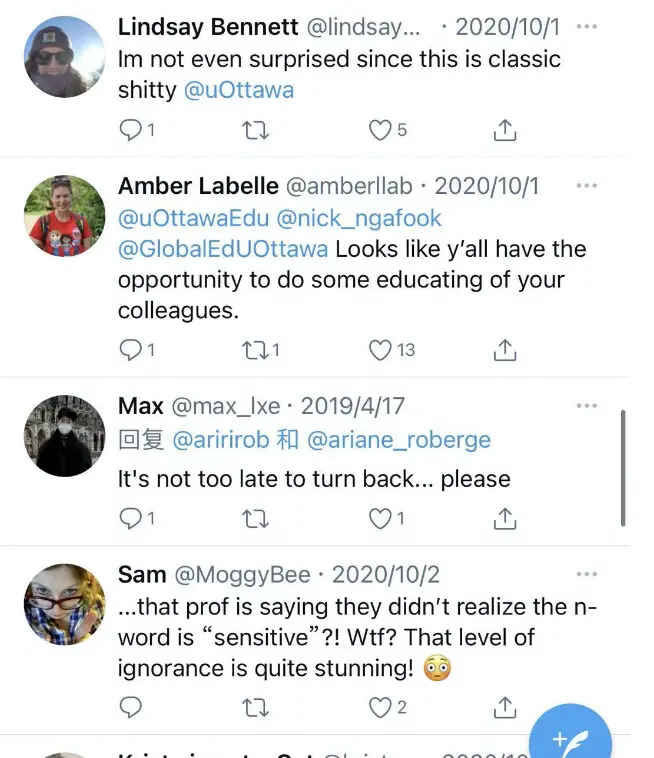Reply to Lindsay Bennett's tweet
The image size is (654, 758).
[131, 130]
